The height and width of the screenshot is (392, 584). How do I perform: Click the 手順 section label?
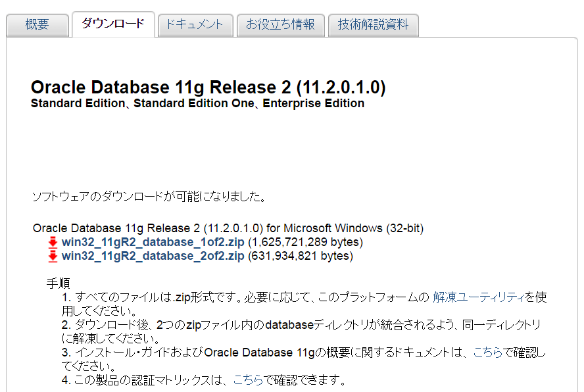coord(58,283)
